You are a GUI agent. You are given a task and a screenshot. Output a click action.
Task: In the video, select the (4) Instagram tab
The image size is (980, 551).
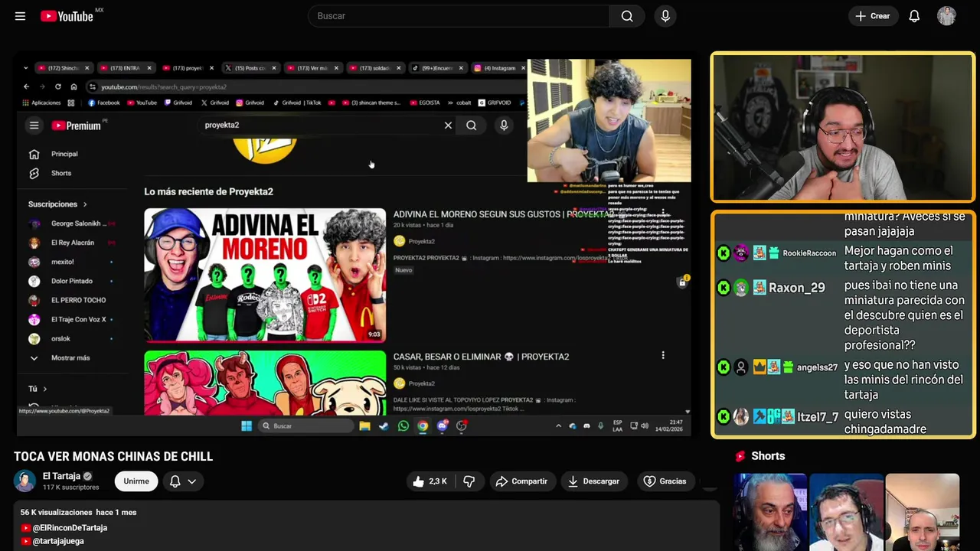point(499,68)
